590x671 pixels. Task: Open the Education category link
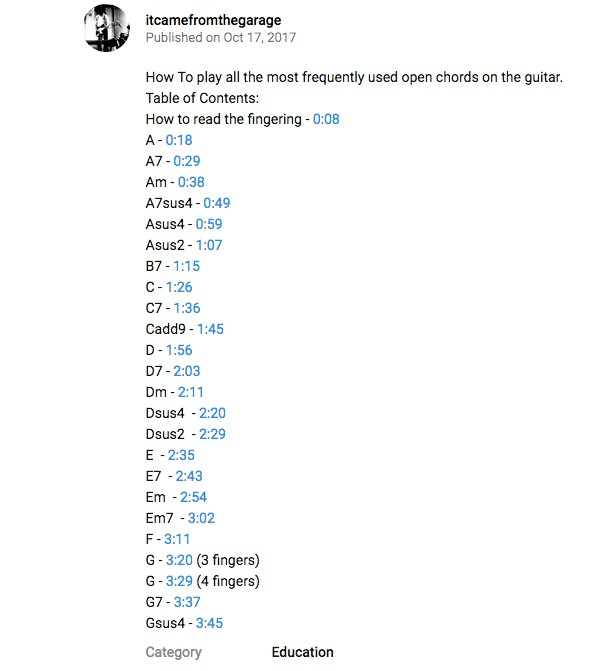(302, 652)
